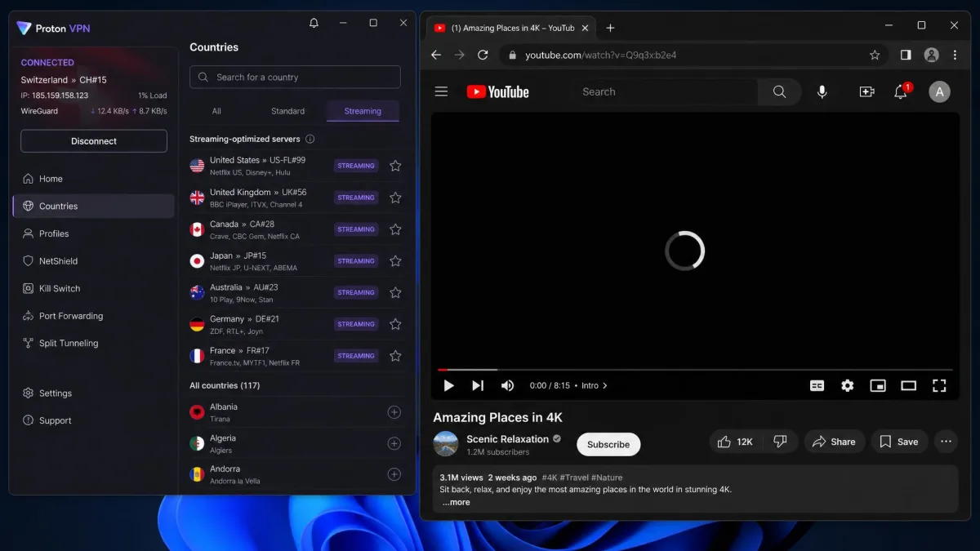Viewport: 980px width, 551px height.
Task: Open Home in Proton VPN sidebar
Action: [x=93, y=179]
